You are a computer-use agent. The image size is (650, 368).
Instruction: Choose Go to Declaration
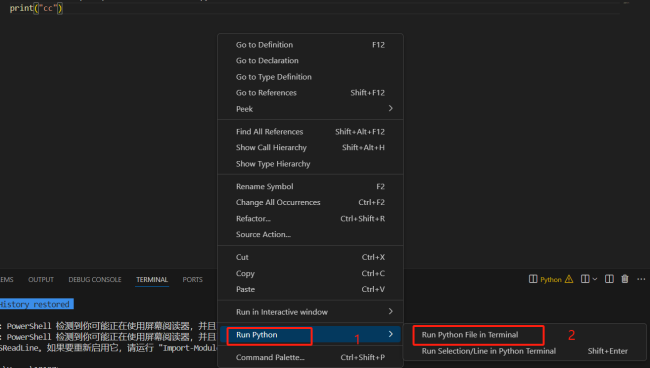[310, 61]
